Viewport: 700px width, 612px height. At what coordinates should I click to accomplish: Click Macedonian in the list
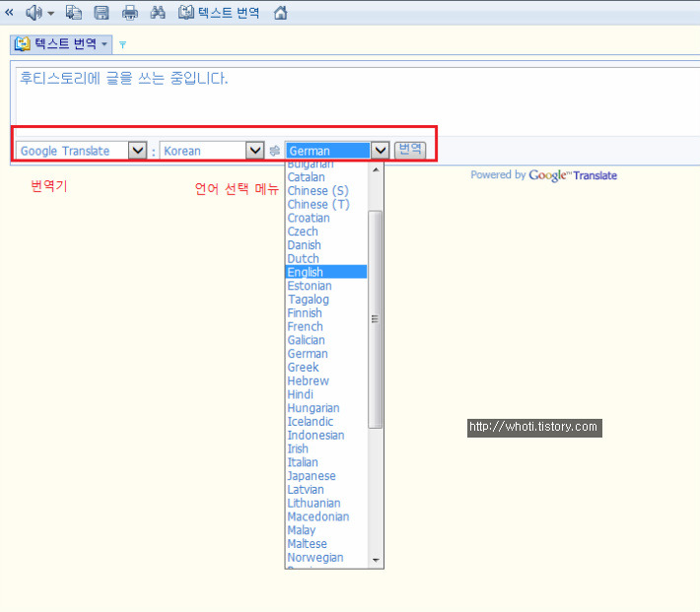(326, 517)
